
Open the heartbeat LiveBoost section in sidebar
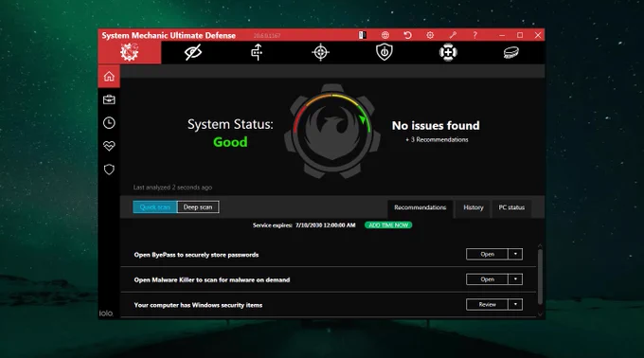click(x=109, y=146)
